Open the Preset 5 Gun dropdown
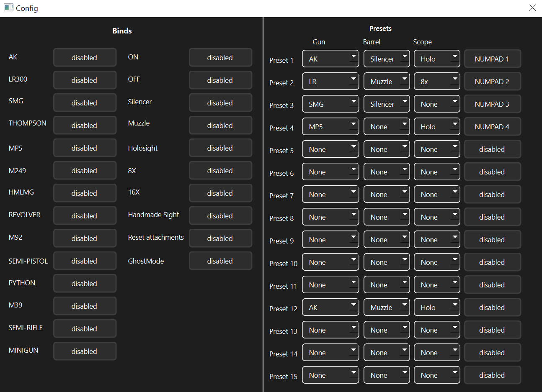This screenshot has width=542, height=392. click(330, 149)
